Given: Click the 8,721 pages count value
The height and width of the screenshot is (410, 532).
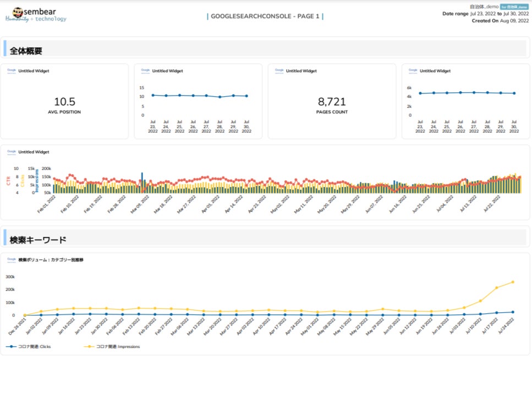Looking at the screenshot, I should click(x=332, y=102).
